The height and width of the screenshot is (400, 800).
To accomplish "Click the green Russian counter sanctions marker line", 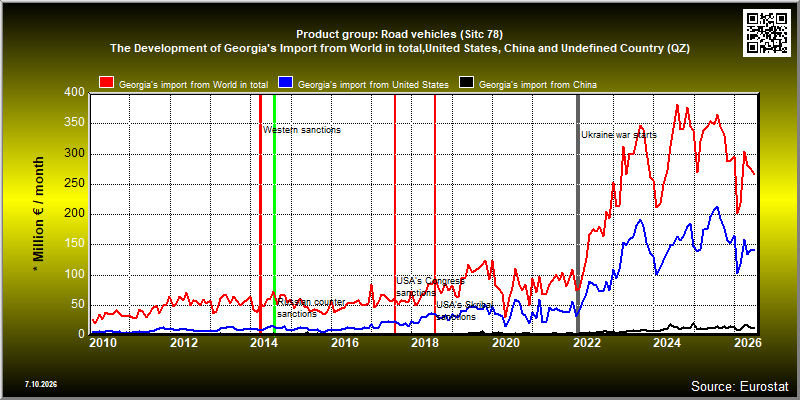I will pyautogui.click(x=274, y=214).
